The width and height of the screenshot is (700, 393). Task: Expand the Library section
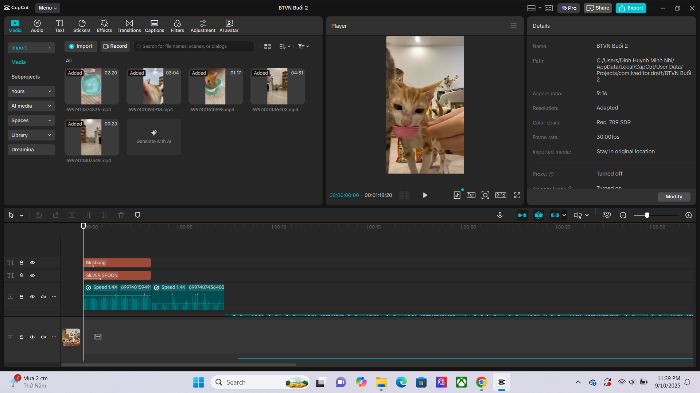tap(31, 135)
